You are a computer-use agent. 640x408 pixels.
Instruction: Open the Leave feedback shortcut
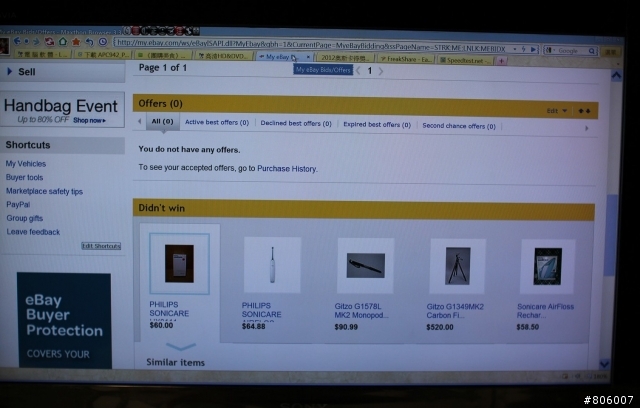33,232
